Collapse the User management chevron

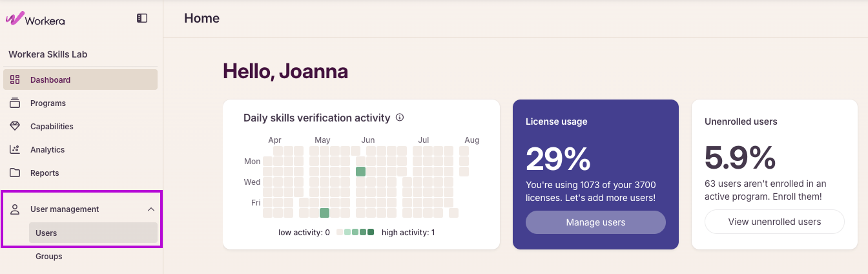point(151,209)
